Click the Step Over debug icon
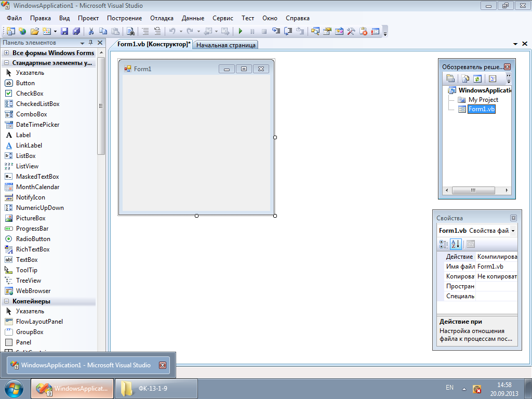 (x=288, y=31)
